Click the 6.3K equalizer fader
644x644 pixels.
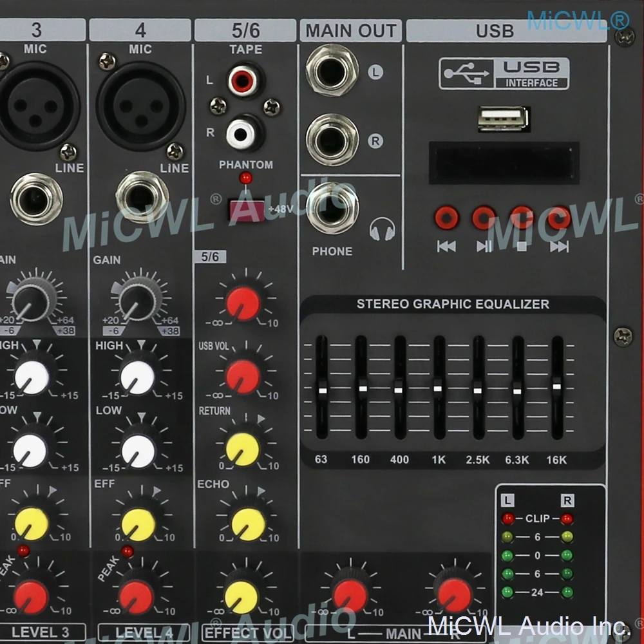518,391
